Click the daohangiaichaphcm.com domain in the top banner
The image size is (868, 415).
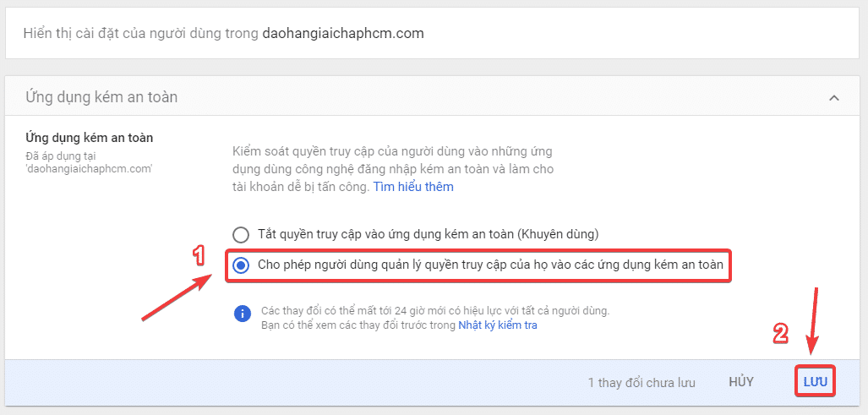point(343,34)
